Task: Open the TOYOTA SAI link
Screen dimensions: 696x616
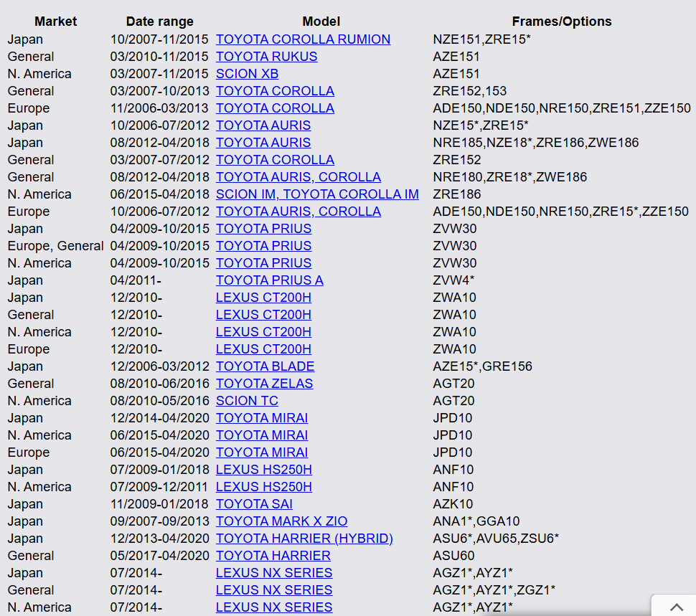Action: tap(254, 504)
